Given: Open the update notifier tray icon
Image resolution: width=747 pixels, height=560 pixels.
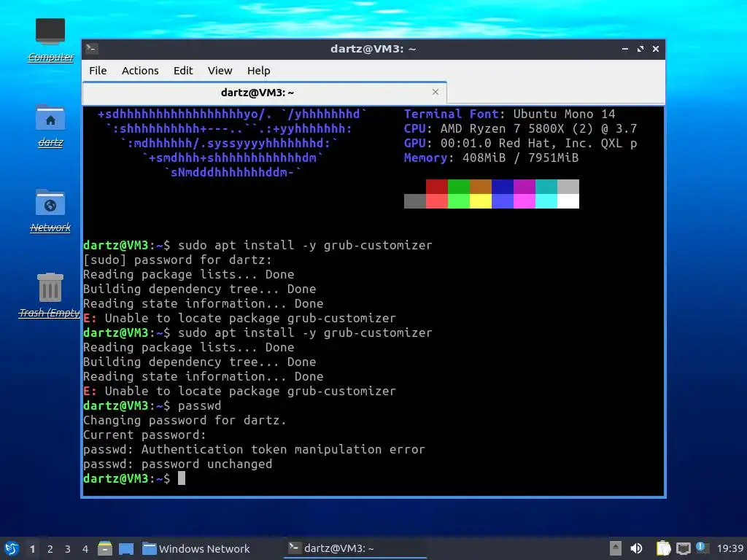Looking at the screenshot, I should tap(701, 548).
